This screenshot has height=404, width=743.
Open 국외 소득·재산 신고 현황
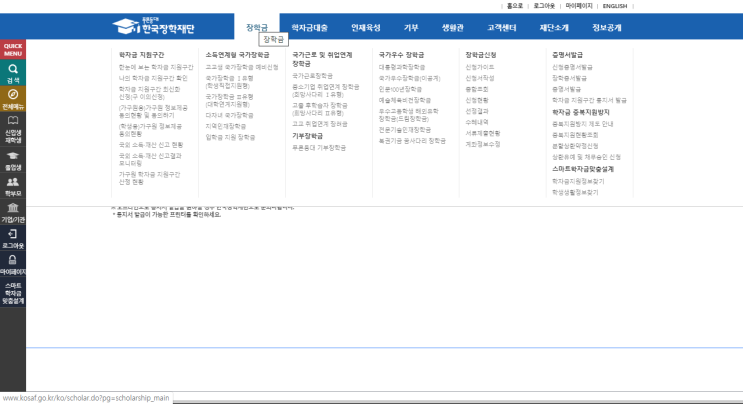[x=151, y=145]
